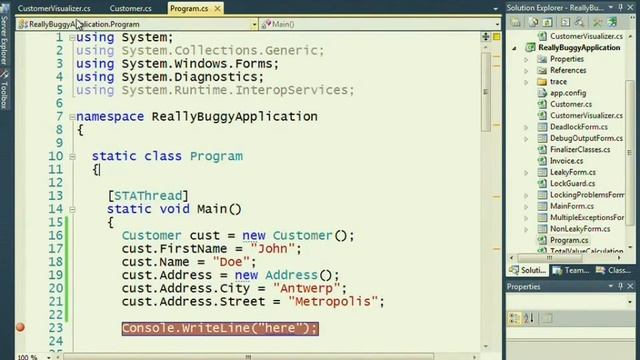
Task: Expand the Properties node in Solution Explorer
Action: [526, 60]
